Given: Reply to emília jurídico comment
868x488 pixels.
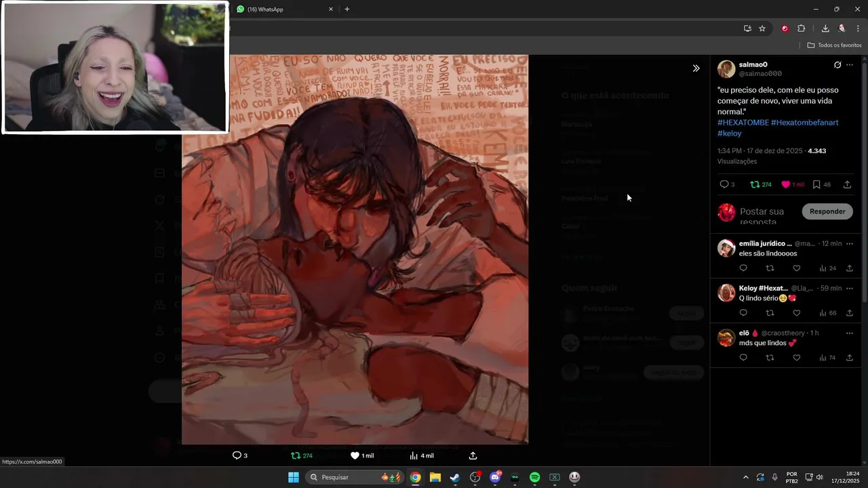Looking at the screenshot, I should 743,268.
